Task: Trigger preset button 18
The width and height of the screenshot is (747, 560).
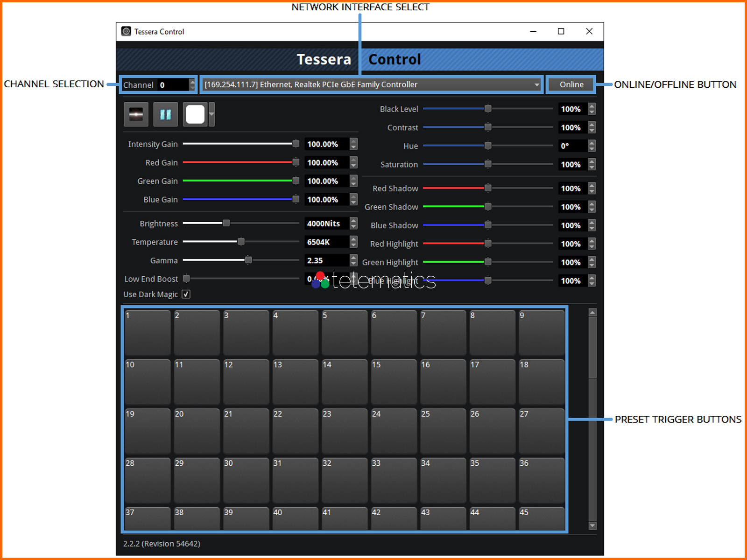Action: coord(542,382)
